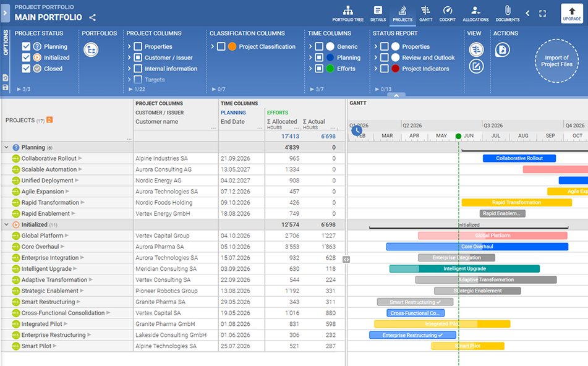Click the Planning group status icon

coord(15,147)
